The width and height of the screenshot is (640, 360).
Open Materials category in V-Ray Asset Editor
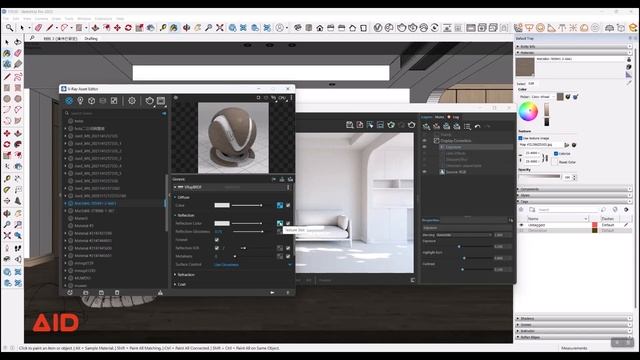pyautogui.click(x=69, y=100)
